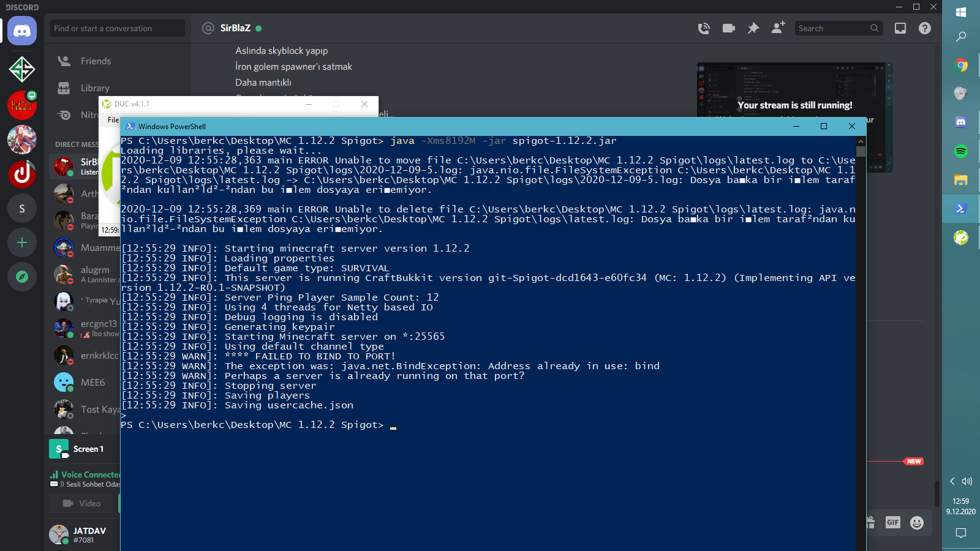This screenshot has width=980, height=551.
Task: Click the 'Saving usercache.json' log line
Action: (237, 405)
